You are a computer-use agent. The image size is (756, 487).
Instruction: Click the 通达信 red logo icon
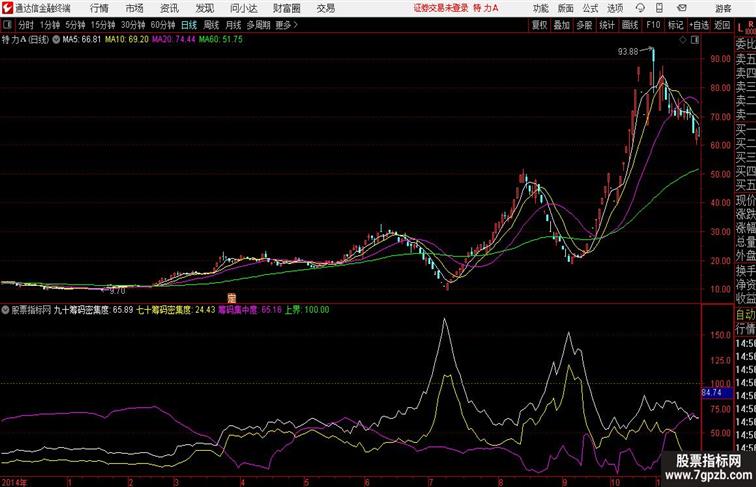[7, 8]
